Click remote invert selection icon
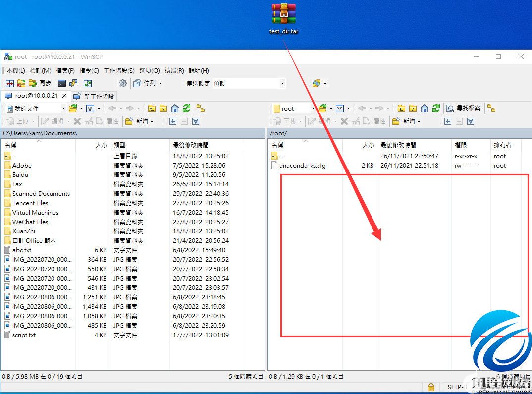 coord(471,121)
